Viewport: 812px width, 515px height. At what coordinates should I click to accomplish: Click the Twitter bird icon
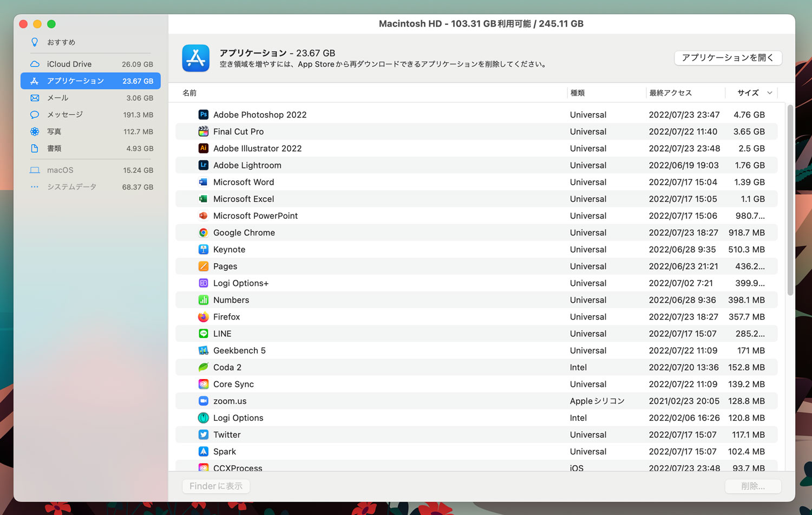(204, 435)
